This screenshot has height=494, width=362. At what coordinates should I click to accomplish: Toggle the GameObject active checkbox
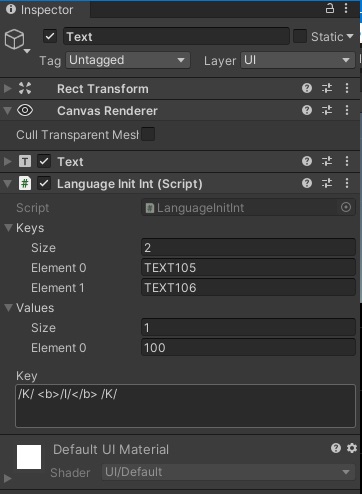[x=50, y=36]
